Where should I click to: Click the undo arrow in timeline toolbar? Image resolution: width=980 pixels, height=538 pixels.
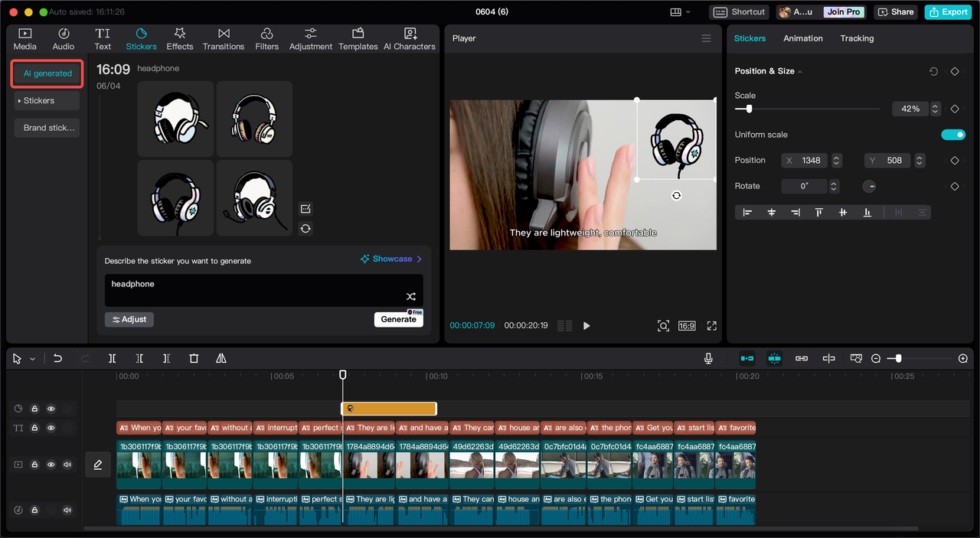(x=57, y=358)
